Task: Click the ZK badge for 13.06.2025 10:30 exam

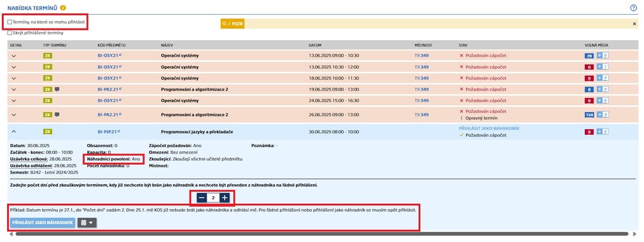Action: tap(47, 67)
